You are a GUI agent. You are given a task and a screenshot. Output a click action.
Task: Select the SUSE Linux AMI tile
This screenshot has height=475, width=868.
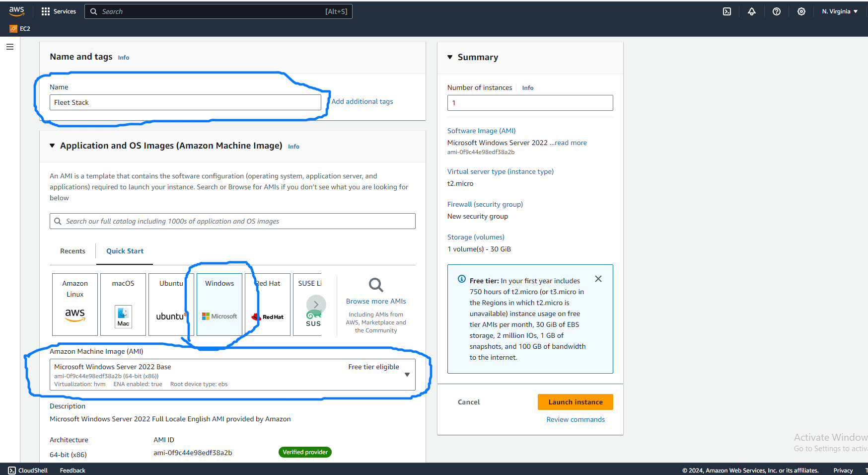[x=307, y=305]
